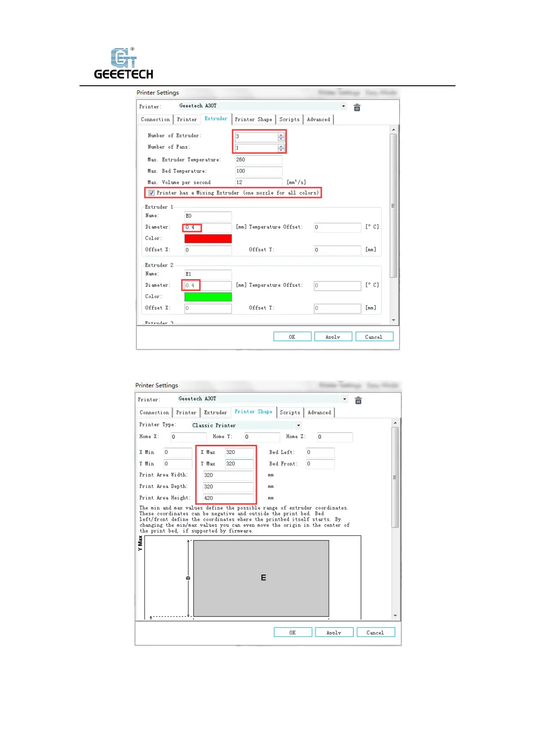Viewport: 535px width, 756px height.
Task: Click X Max field
Action: tap(239, 453)
